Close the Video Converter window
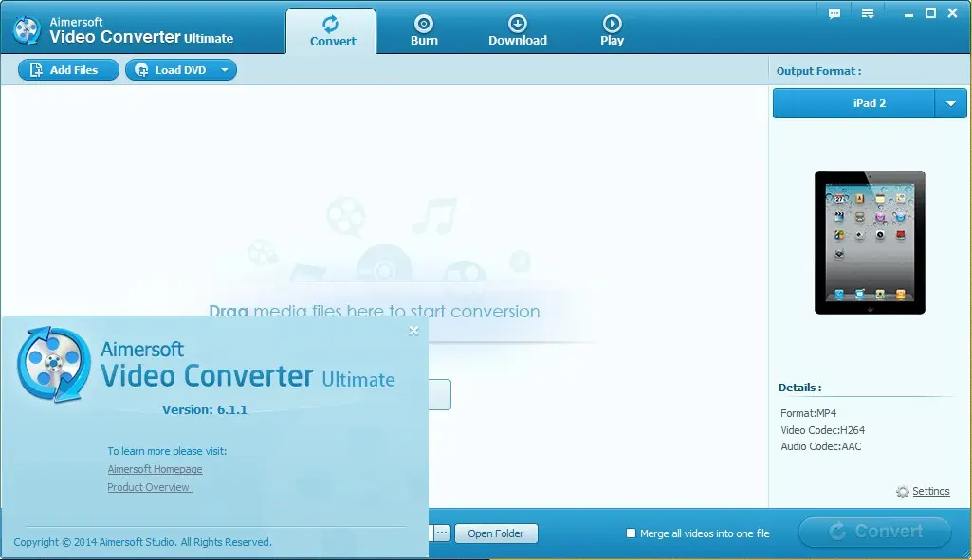 [x=953, y=13]
